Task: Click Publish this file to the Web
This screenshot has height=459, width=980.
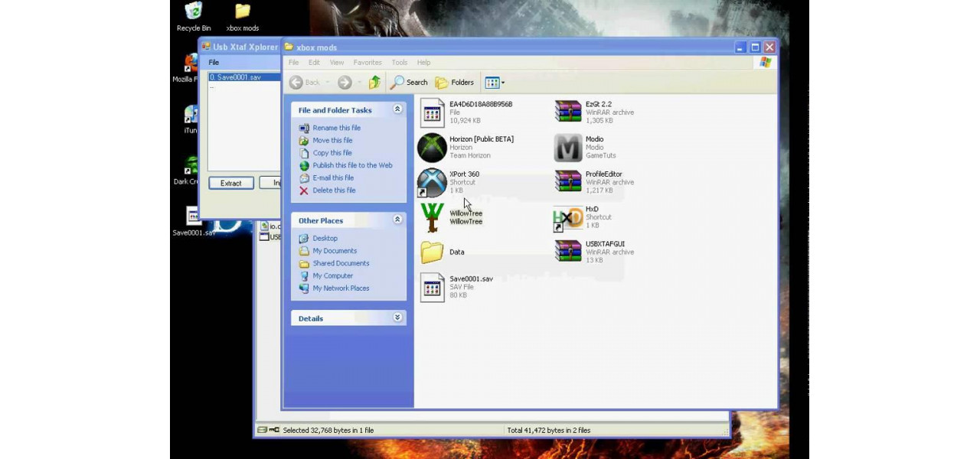Action: (353, 165)
